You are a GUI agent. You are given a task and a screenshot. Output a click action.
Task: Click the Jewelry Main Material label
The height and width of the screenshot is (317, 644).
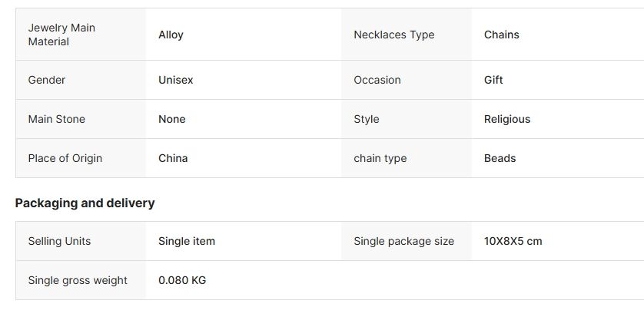point(61,35)
